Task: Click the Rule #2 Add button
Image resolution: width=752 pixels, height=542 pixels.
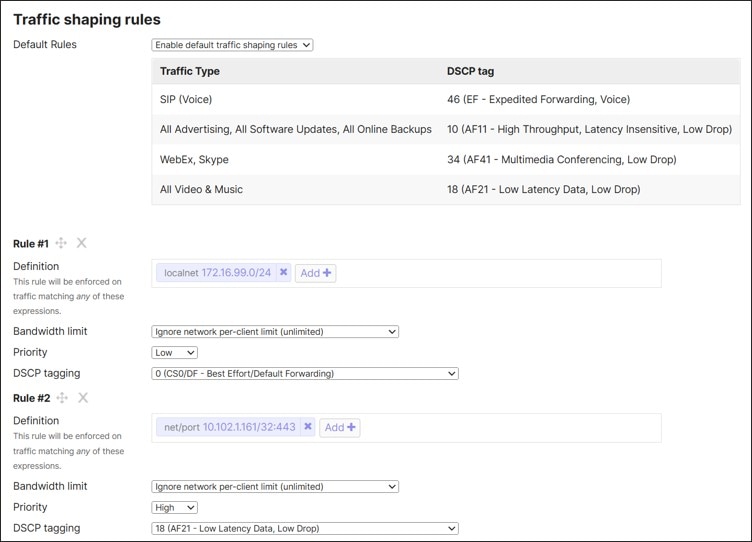Action: [x=339, y=427]
